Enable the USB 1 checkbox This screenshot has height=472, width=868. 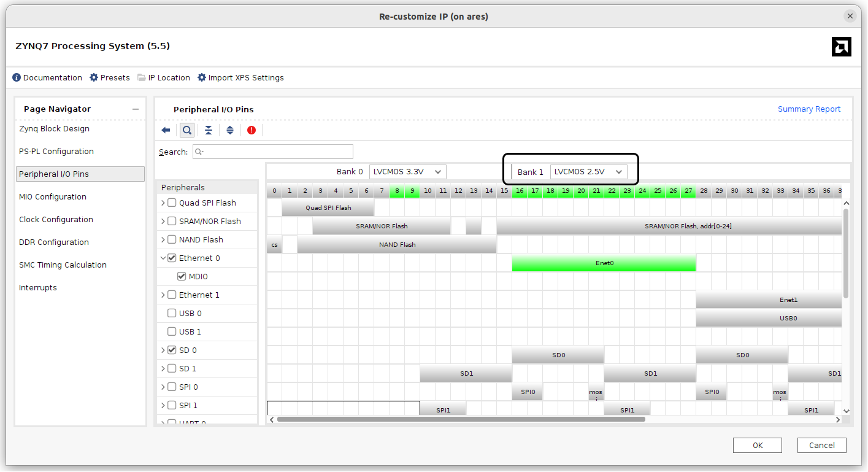172,331
